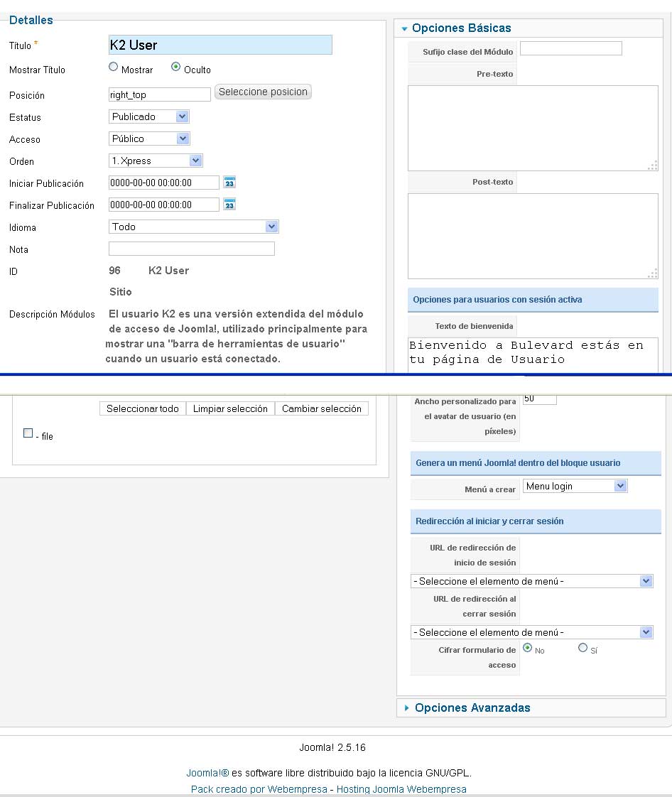Select the Oculto radio option
The image size is (672, 797).
tap(176, 67)
